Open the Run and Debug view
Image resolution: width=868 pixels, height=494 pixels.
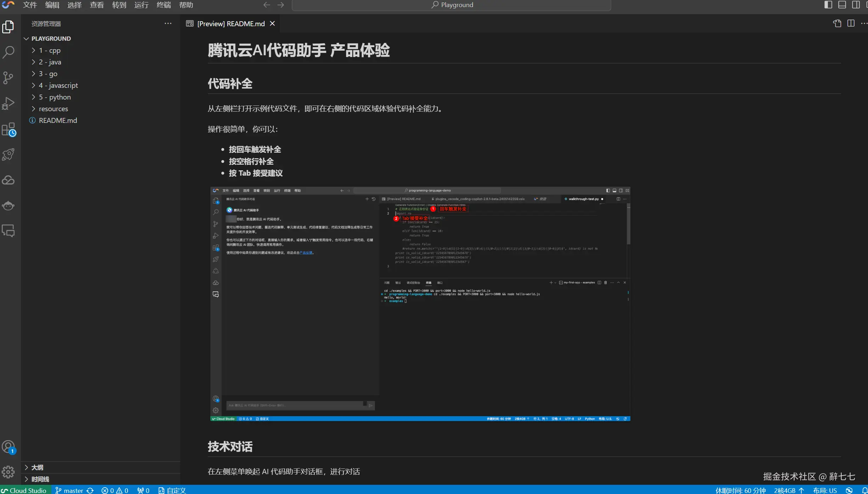(8, 103)
